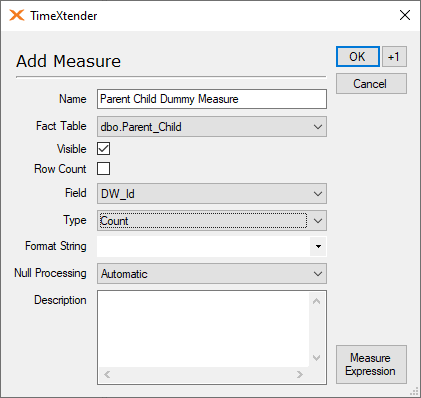This screenshot has width=421, height=398.
Task: Open the Fact Table dropdown
Action: click(x=212, y=127)
